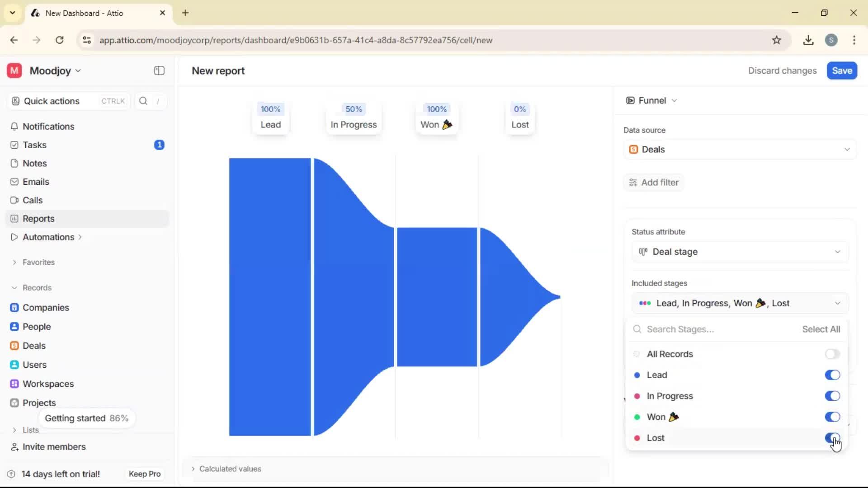
Task: Turn off the In Progress stage
Action: [x=832, y=396]
